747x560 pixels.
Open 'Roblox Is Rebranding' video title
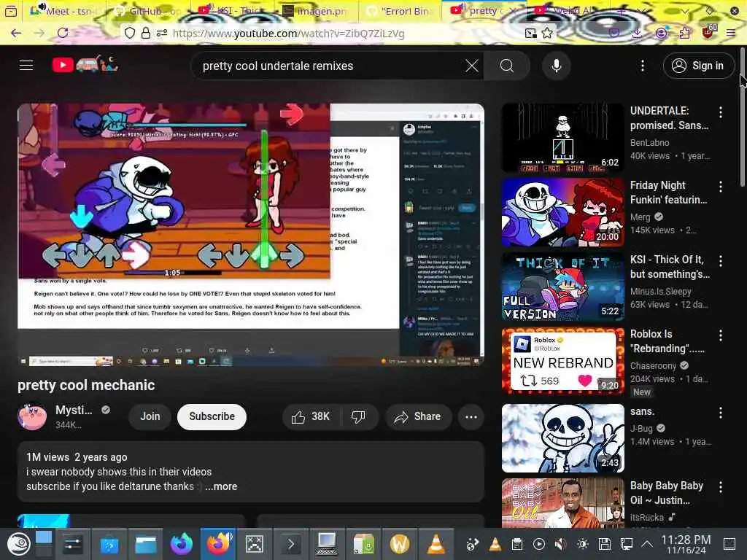click(667, 341)
